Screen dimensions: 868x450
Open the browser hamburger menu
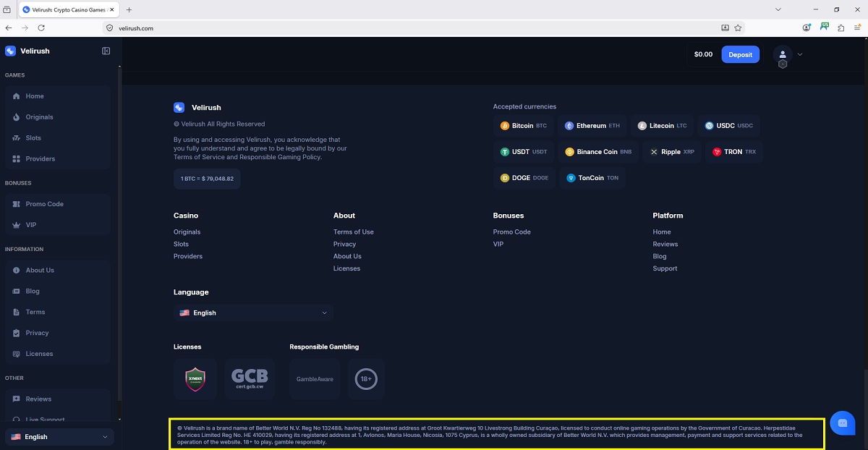(857, 28)
